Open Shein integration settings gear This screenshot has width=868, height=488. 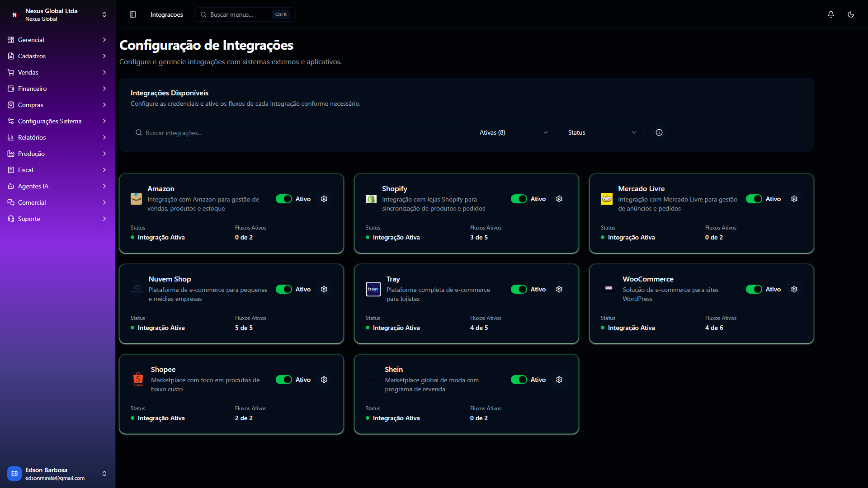point(559,380)
